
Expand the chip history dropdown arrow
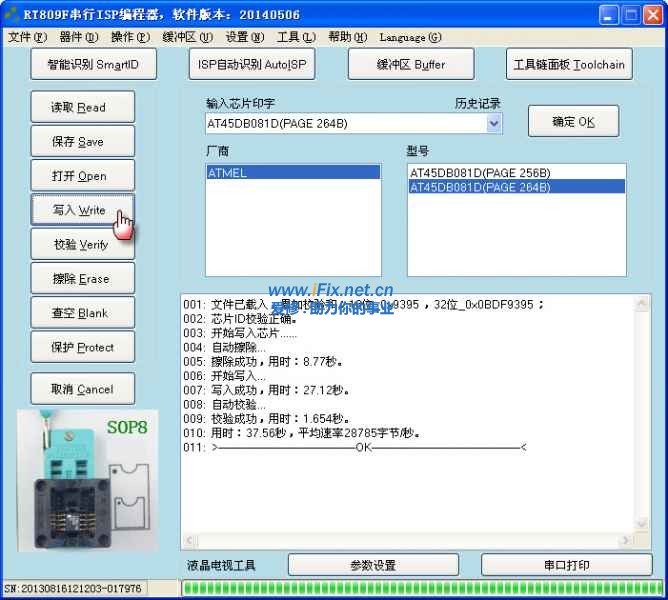coord(493,123)
